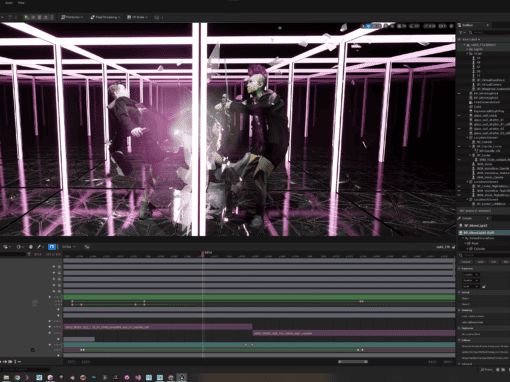Click the Sequencer horizontal zoom scrollbar

coord(353,362)
